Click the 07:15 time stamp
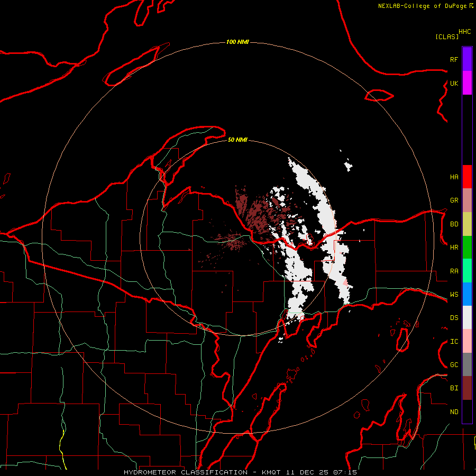476x476 pixels. pyautogui.click(x=345, y=472)
